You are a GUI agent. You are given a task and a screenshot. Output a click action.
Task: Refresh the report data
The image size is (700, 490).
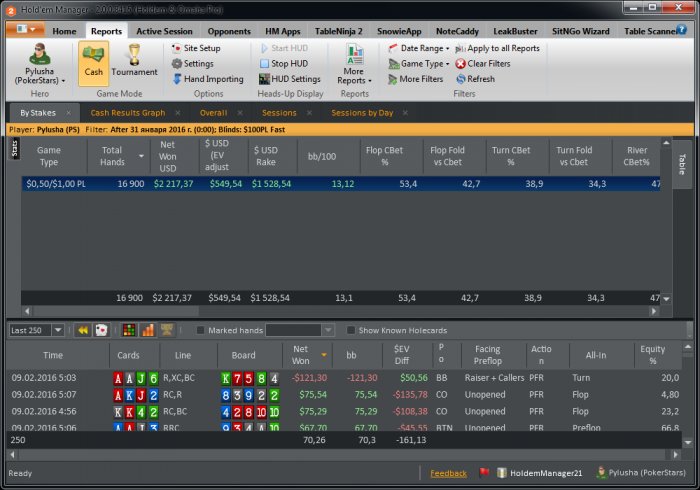(x=475, y=79)
